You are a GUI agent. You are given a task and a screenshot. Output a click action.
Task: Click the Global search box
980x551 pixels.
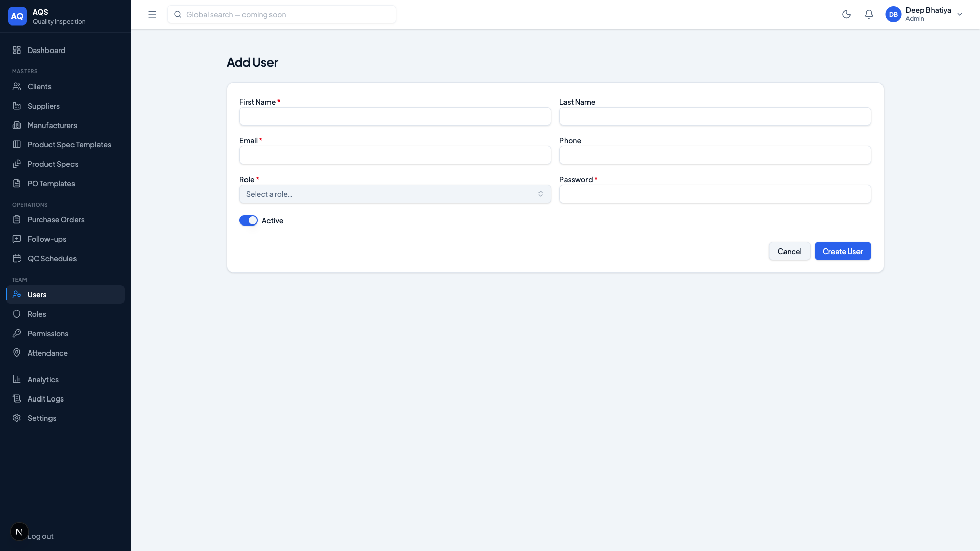point(282,14)
